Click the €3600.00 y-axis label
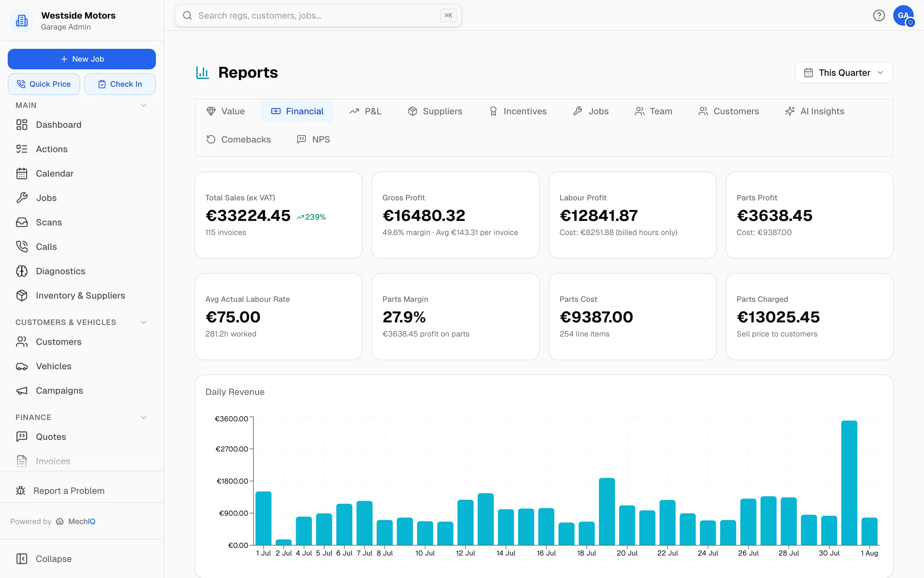 [231, 419]
